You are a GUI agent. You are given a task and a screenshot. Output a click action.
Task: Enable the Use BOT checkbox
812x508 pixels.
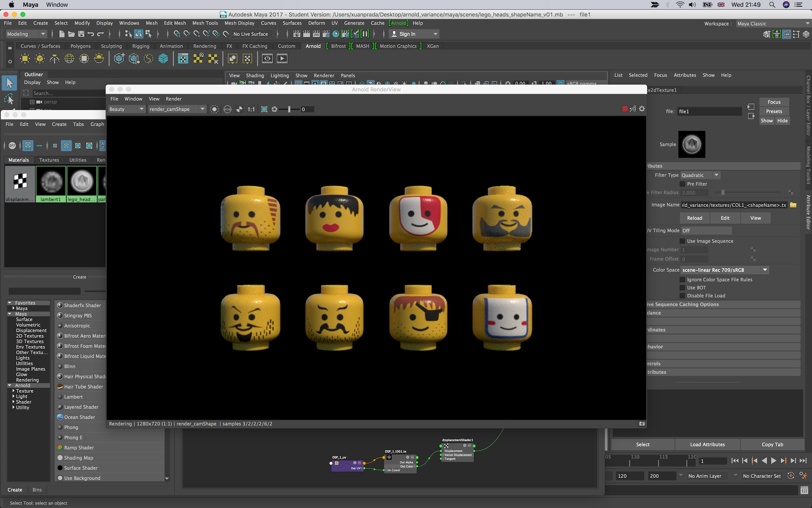click(682, 287)
